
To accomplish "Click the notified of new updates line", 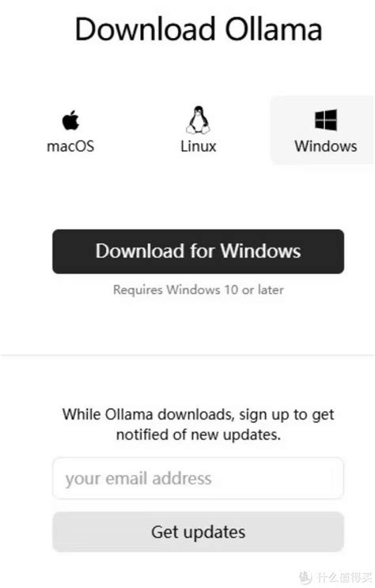I will point(199,435).
